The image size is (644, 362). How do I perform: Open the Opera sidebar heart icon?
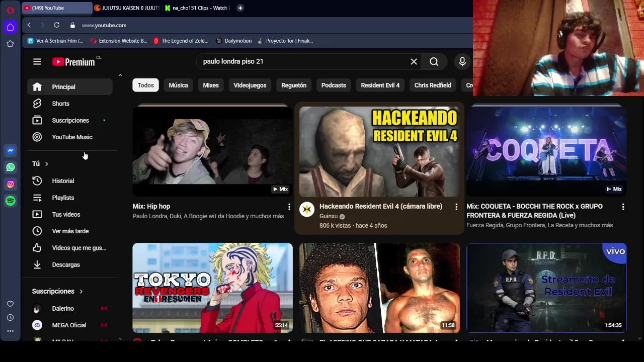10,304
